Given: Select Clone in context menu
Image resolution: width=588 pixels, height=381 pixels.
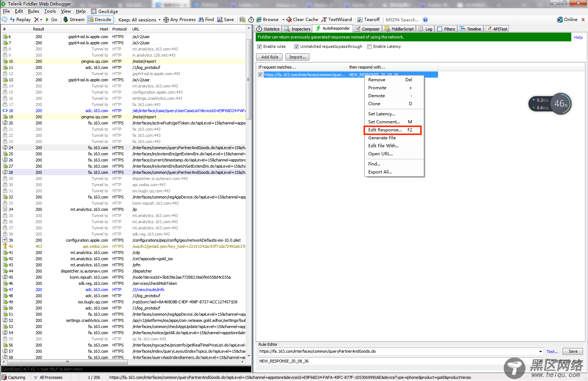Looking at the screenshot, I should [394, 104].
